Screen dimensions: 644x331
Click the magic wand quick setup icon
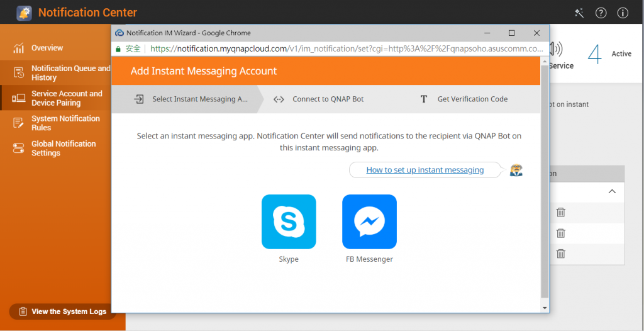click(x=579, y=13)
